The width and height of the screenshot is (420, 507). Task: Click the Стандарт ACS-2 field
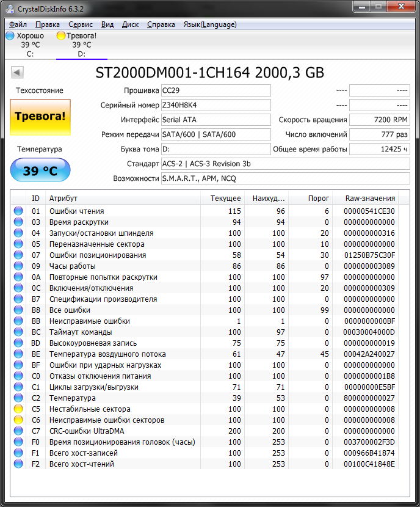pos(286,164)
